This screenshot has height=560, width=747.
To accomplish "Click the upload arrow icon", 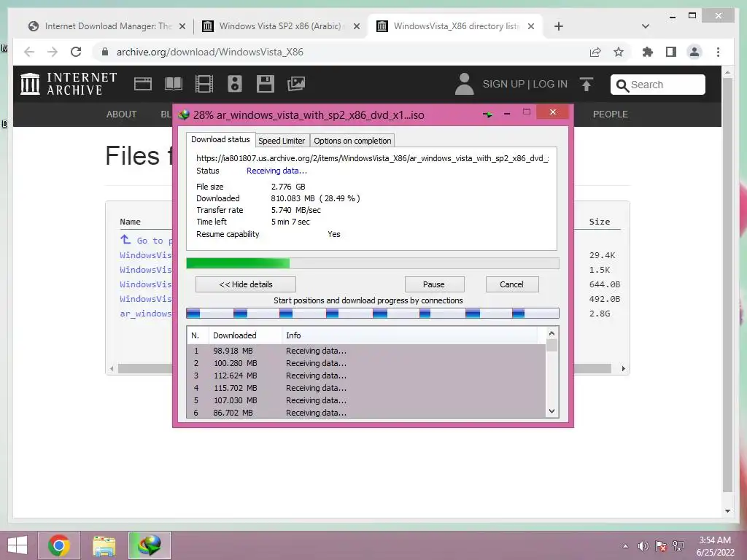I will click(x=587, y=85).
